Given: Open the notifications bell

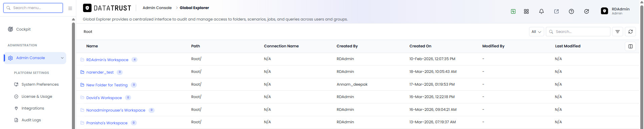Looking at the screenshot, I should pos(541,11).
